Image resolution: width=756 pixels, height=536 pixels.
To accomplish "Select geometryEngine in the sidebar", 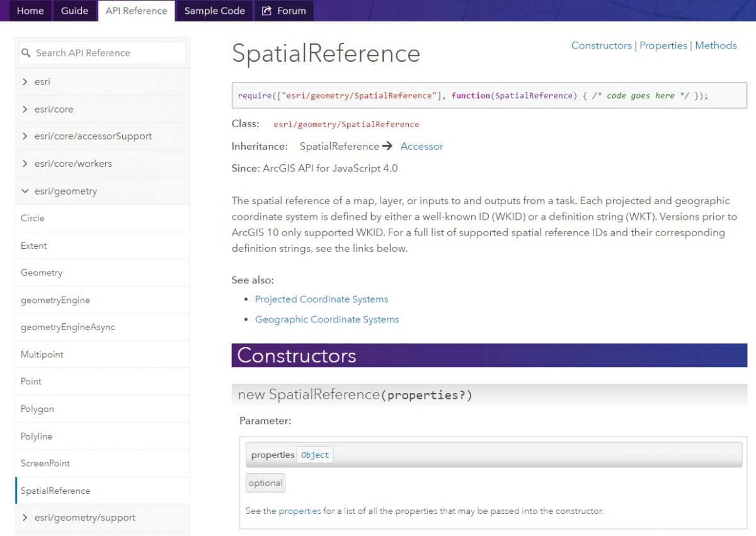I will pyautogui.click(x=55, y=300).
